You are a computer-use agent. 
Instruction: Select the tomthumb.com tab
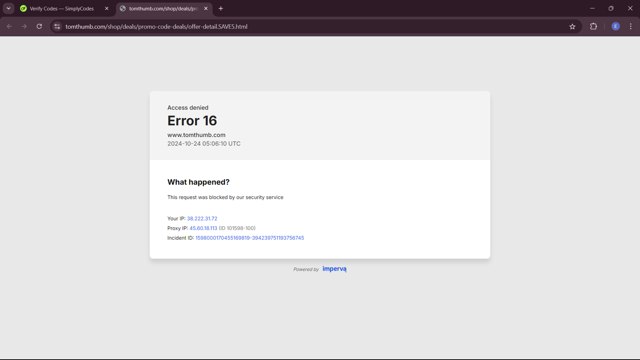[x=163, y=8]
